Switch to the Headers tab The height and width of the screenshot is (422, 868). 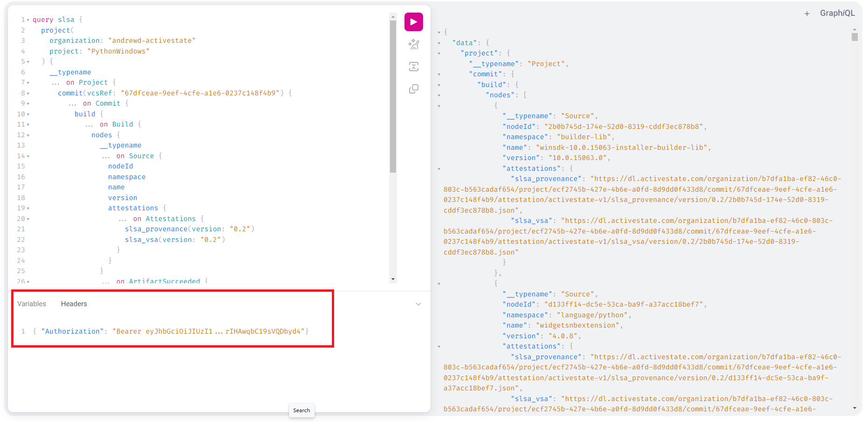pyautogui.click(x=74, y=304)
